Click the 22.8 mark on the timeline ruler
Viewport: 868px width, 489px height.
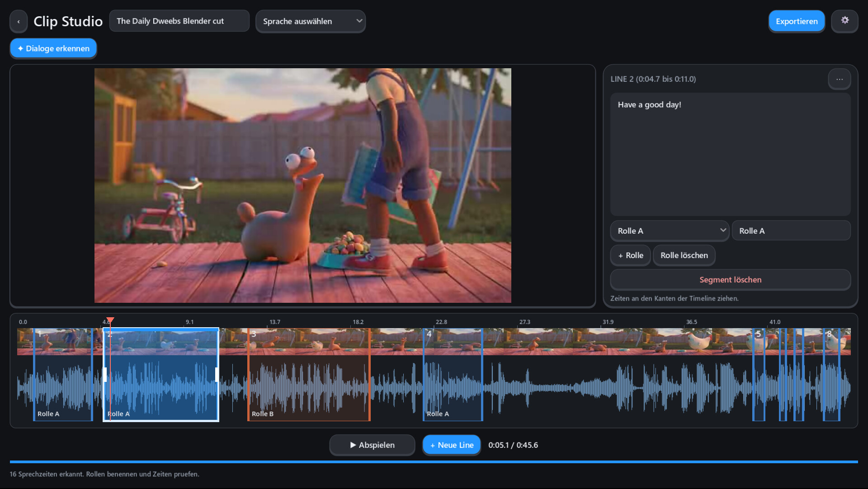click(x=441, y=322)
